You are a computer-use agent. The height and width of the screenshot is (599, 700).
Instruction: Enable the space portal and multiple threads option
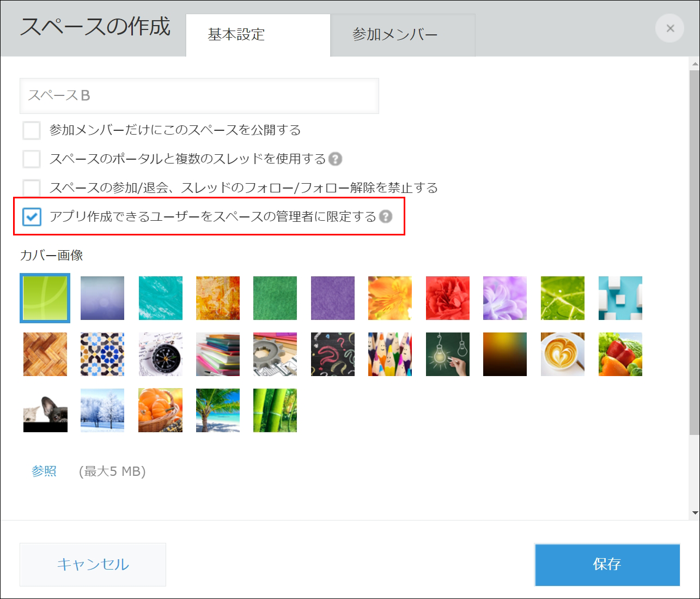31,159
